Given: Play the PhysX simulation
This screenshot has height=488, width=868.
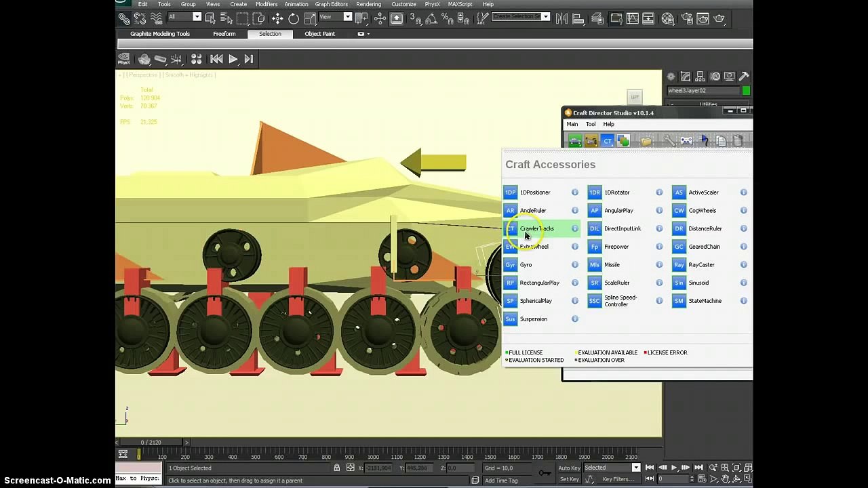Looking at the screenshot, I should [233, 60].
